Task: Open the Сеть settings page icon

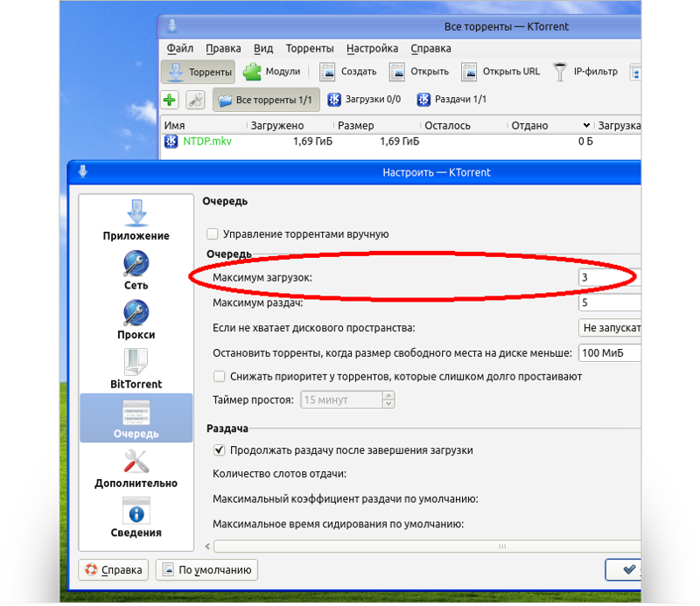Action: point(136,263)
